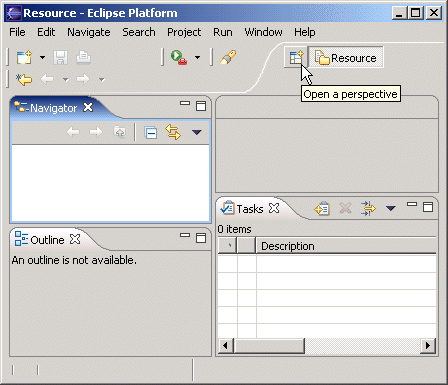
Task: Click the Last Edit Location arrow icon
Action: pyautogui.click(x=24, y=79)
